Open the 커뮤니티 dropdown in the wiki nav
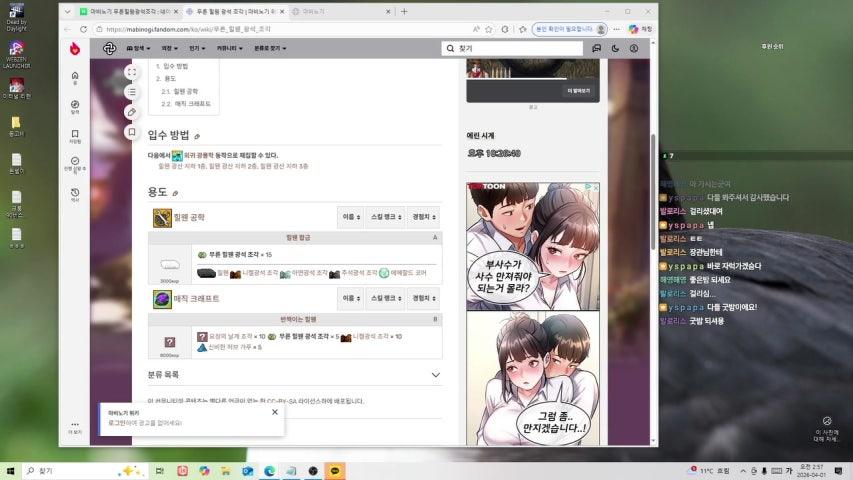 coord(230,48)
